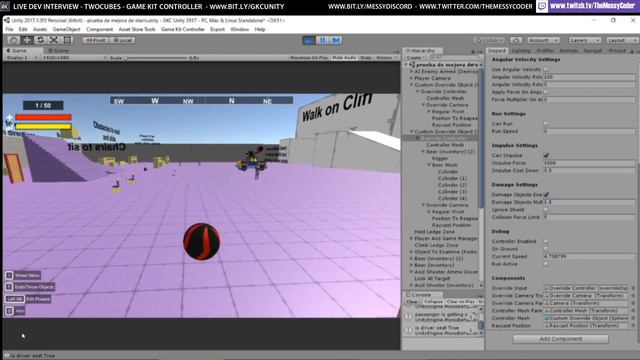
Task: Open the File menu
Action: pos(9,29)
